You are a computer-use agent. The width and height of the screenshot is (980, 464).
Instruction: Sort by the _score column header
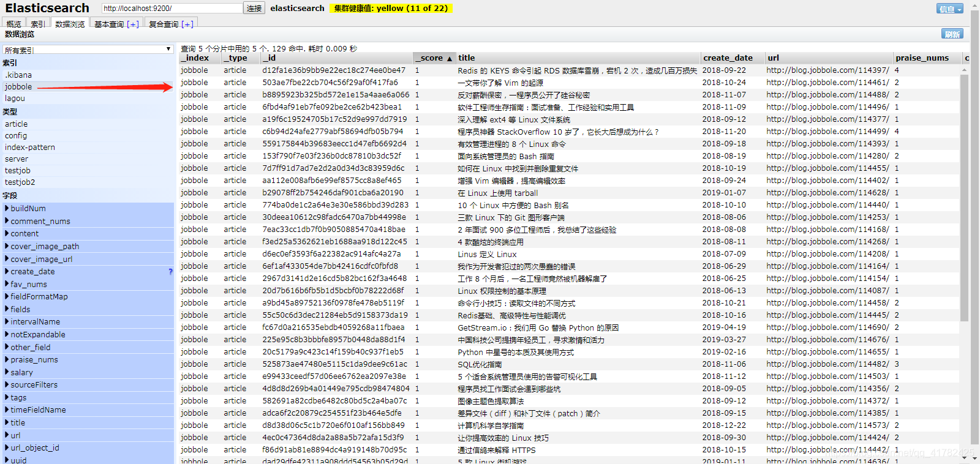[434, 58]
